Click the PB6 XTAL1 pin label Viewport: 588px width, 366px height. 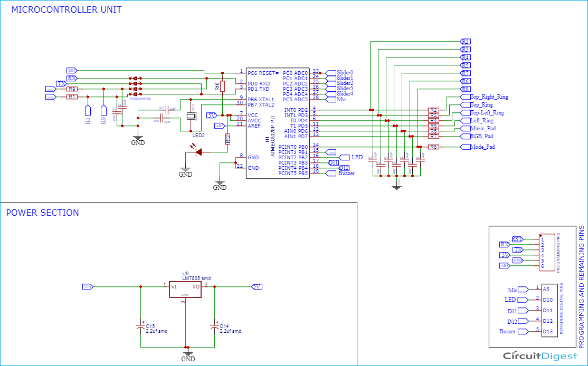261,100
